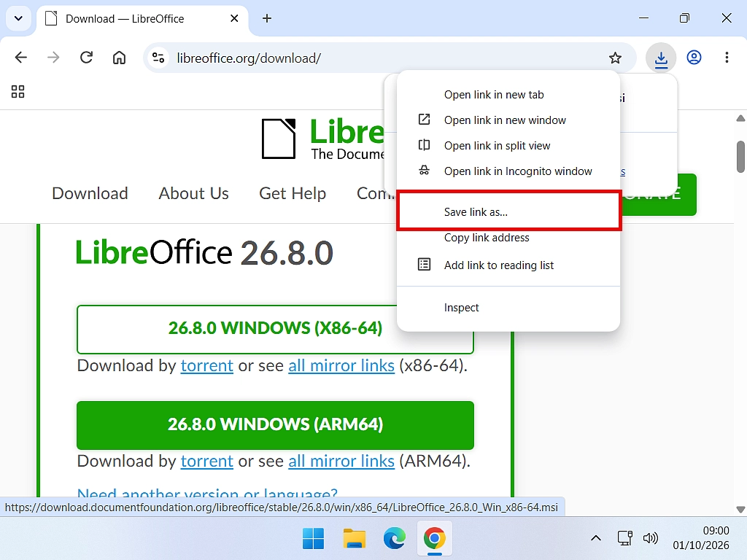Click the page vertical scrollbar thumb
747x560 pixels.
coord(740,157)
